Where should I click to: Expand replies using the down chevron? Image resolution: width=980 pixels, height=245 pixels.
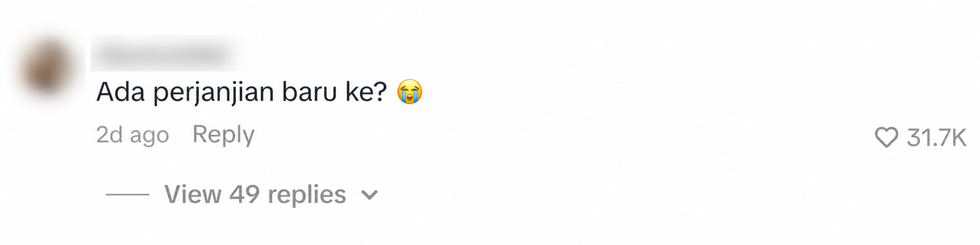pos(370,195)
